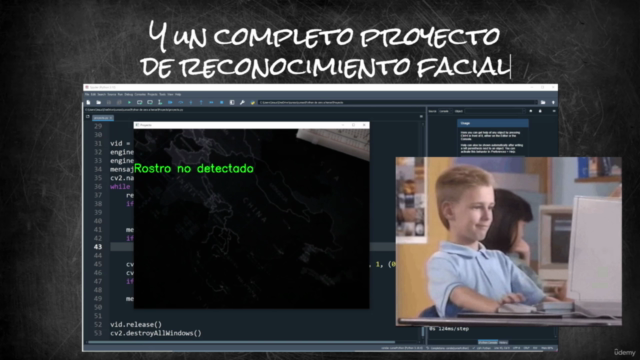This screenshot has height=360, width=640.
Task: Open Preferences with the wrench icon
Action: pos(242,102)
